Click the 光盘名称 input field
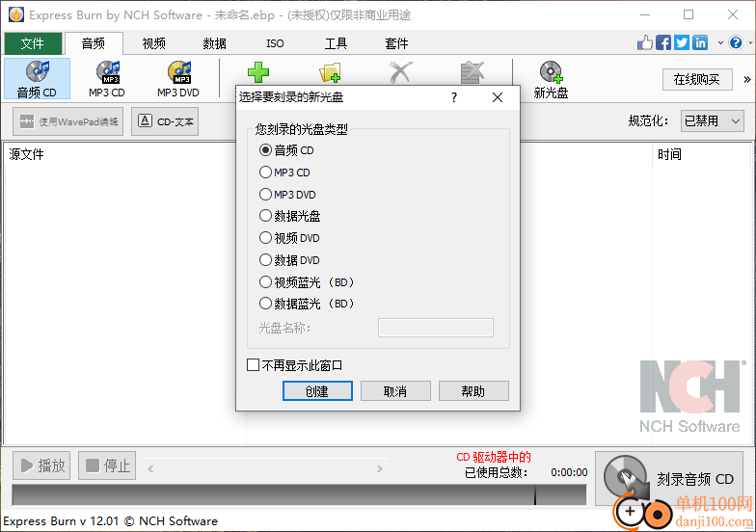Viewport: 756px width, 532px height. (x=436, y=328)
